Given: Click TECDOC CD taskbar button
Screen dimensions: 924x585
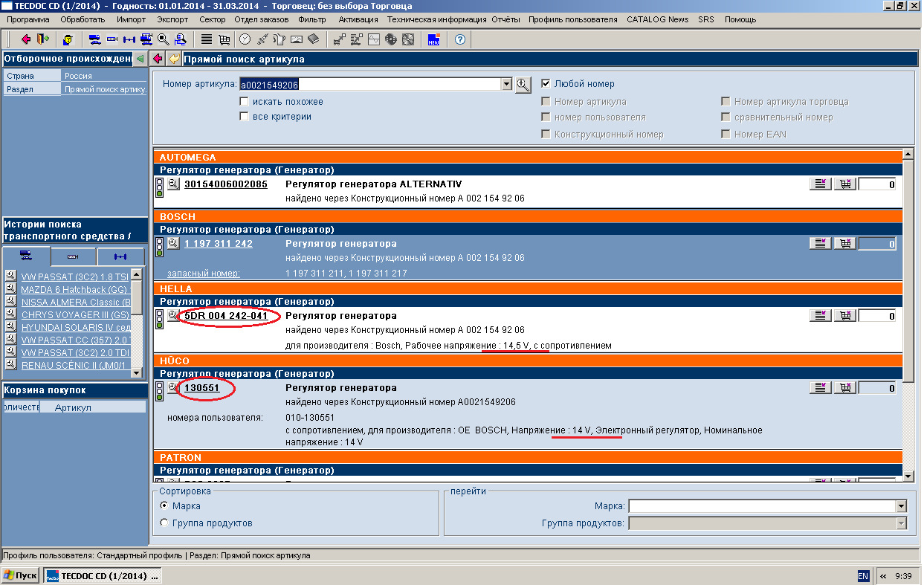Looking at the screenshot, I should 102,576.
